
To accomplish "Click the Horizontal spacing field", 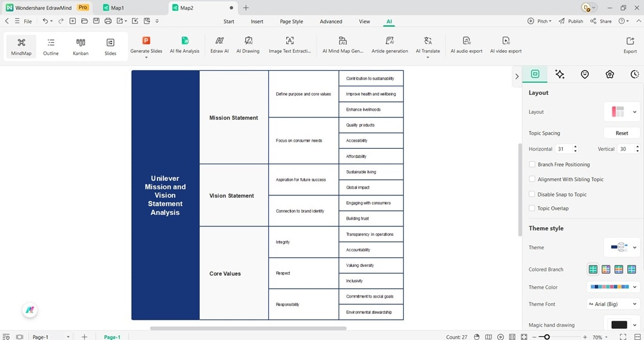I will pyautogui.click(x=567, y=149).
